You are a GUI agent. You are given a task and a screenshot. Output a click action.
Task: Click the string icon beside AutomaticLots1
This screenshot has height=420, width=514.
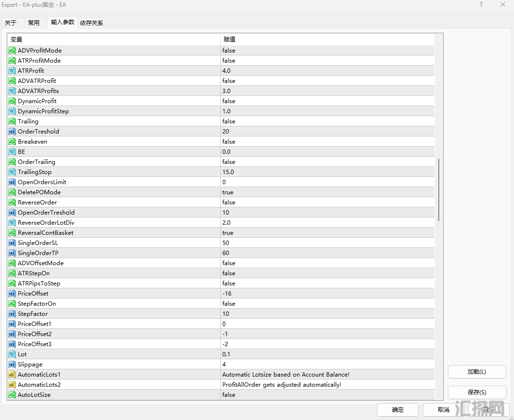[x=12, y=375]
